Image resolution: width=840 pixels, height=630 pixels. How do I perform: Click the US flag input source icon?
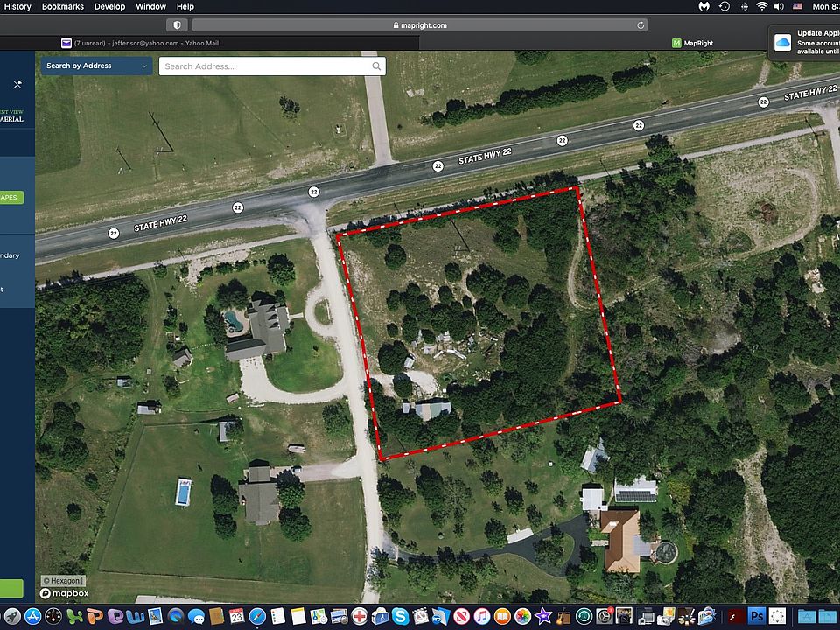click(x=798, y=6)
